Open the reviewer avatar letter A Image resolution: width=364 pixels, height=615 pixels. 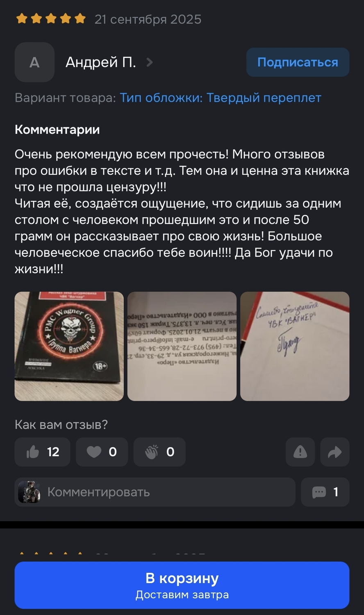pyautogui.click(x=34, y=62)
